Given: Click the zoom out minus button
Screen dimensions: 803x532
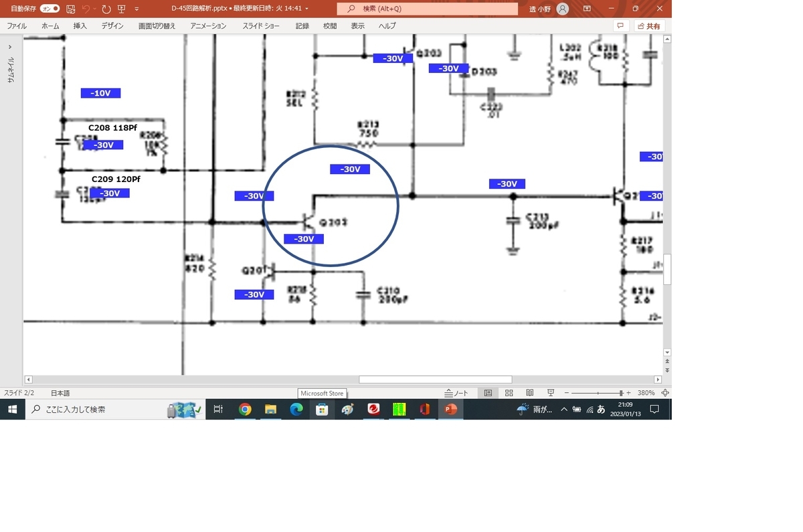Looking at the screenshot, I should 567,393.
